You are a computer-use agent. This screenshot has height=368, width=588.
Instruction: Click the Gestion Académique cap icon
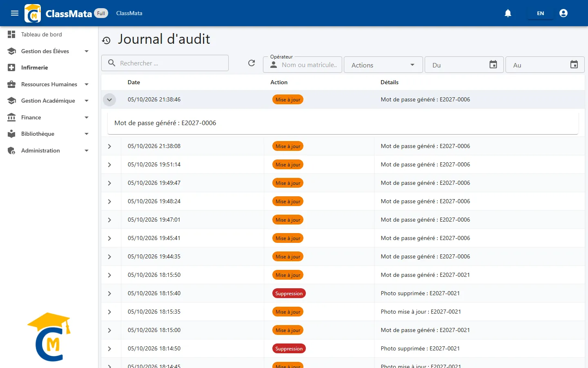click(x=11, y=101)
